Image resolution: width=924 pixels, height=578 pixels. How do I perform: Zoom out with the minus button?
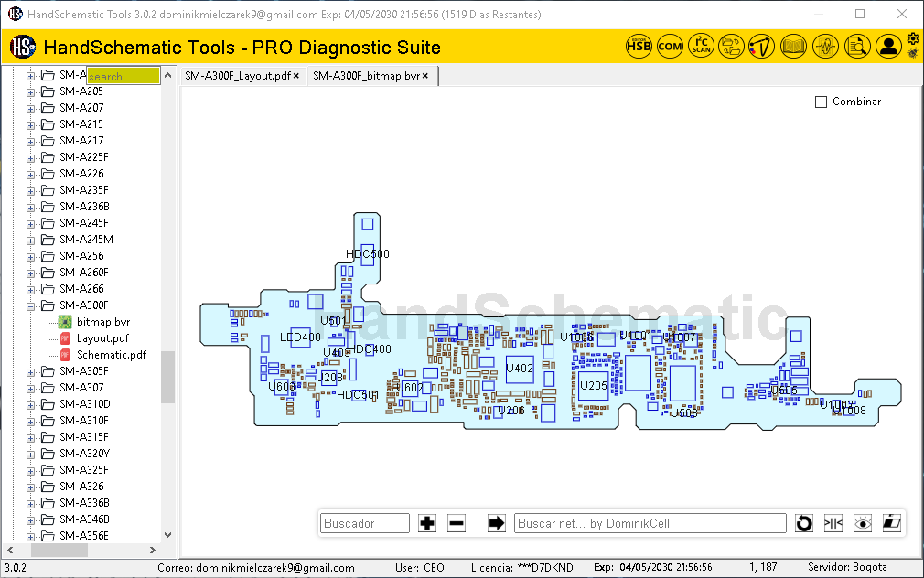click(x=457, y=523)
